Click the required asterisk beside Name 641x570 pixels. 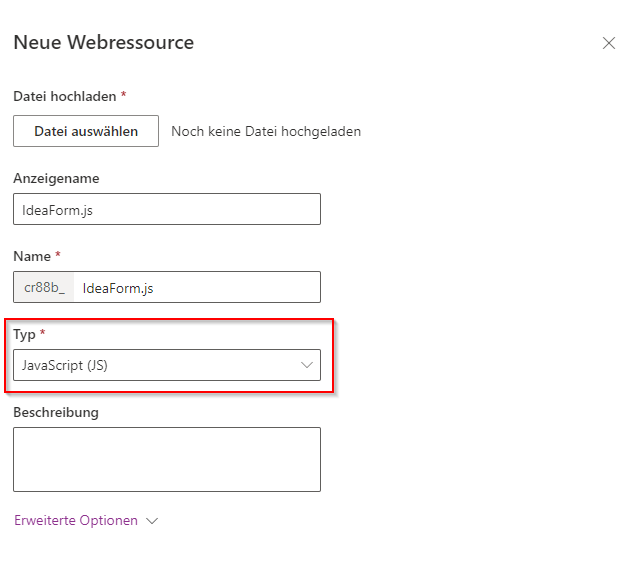[58, 256]
